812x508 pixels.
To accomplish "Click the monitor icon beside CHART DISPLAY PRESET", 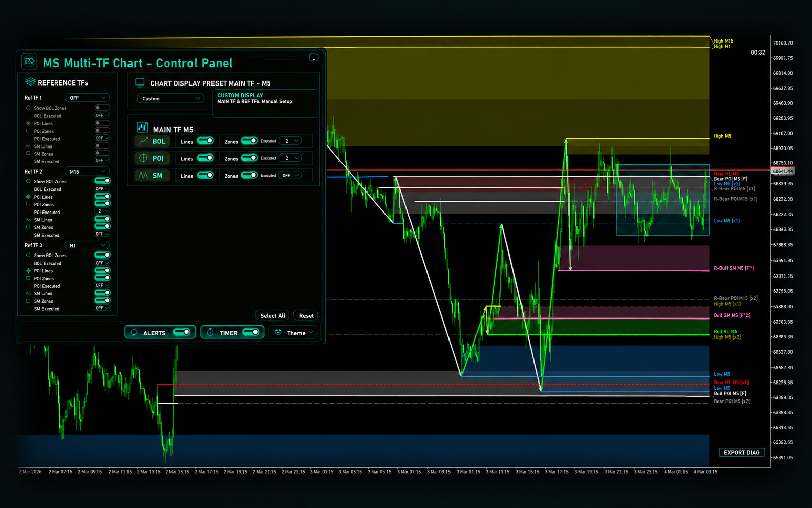I will (140, 83).
